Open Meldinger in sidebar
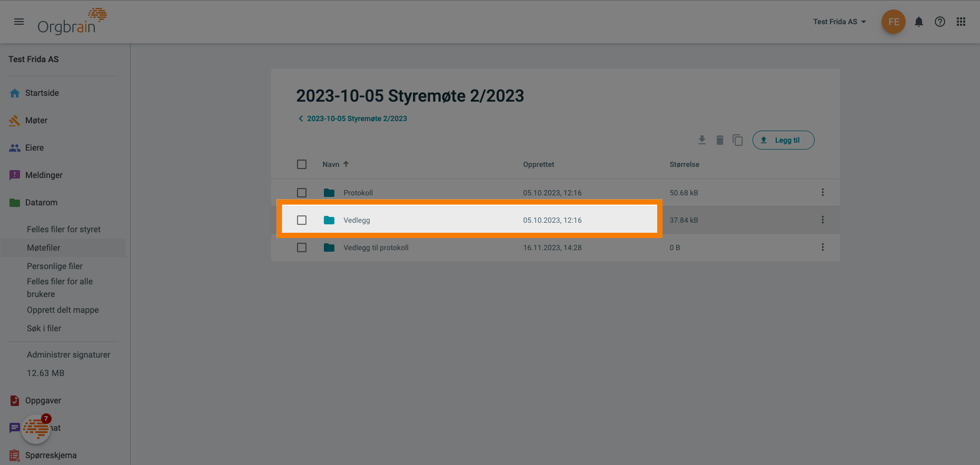 click(44, 175)
